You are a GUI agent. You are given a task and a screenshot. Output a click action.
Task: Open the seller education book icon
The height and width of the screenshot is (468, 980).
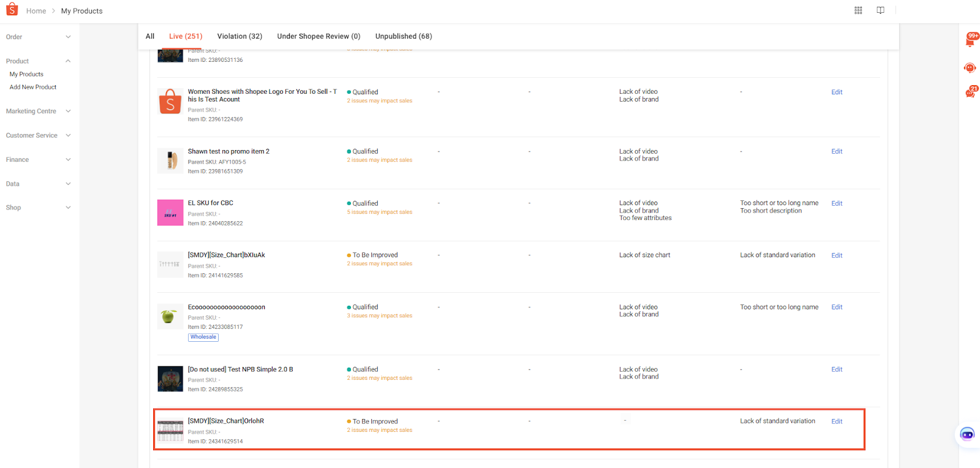pos(880,10)
